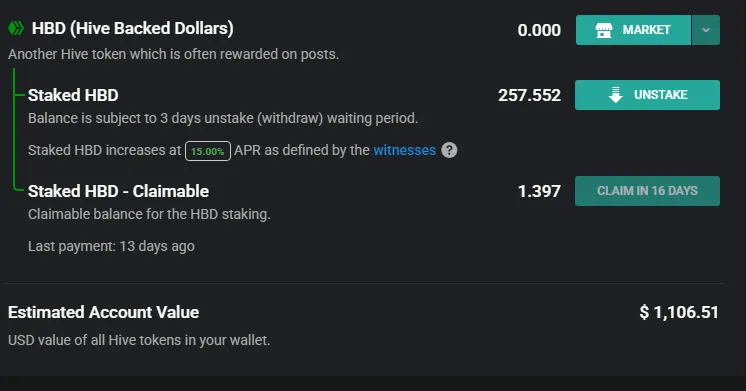The width and height of the screenshot is (746, 391).
Task: Open the question mark help icon
Action: click(x=449, y=150)
